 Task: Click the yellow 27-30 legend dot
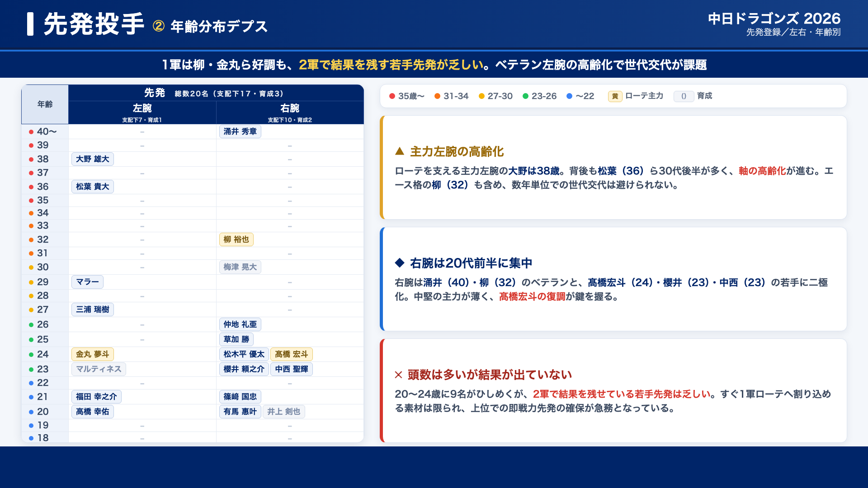coord(482,96)
